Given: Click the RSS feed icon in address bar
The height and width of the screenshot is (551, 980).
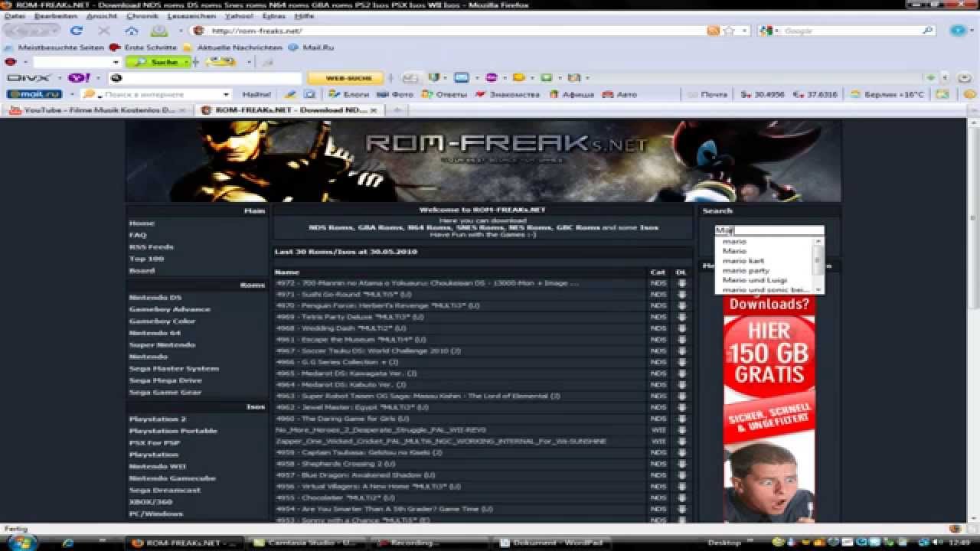Looking at the screenshot, I should tap(713, 31).
